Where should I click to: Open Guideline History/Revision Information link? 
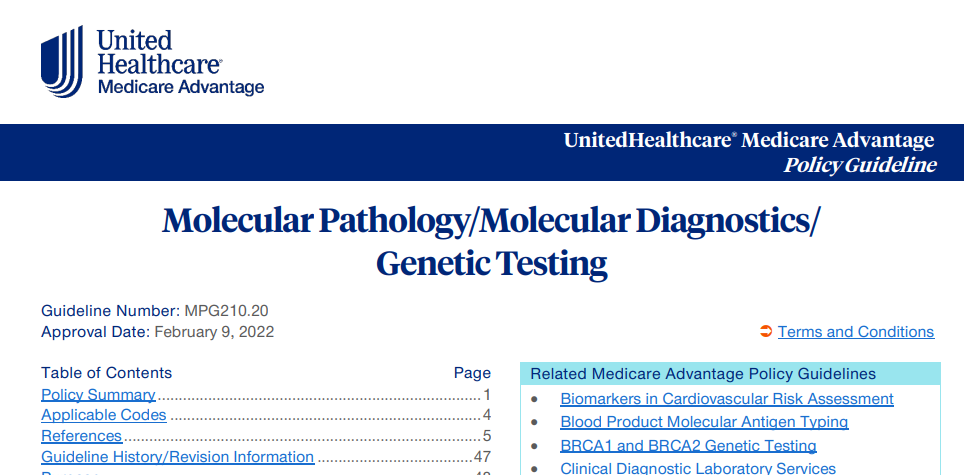[x=178, y=457]
